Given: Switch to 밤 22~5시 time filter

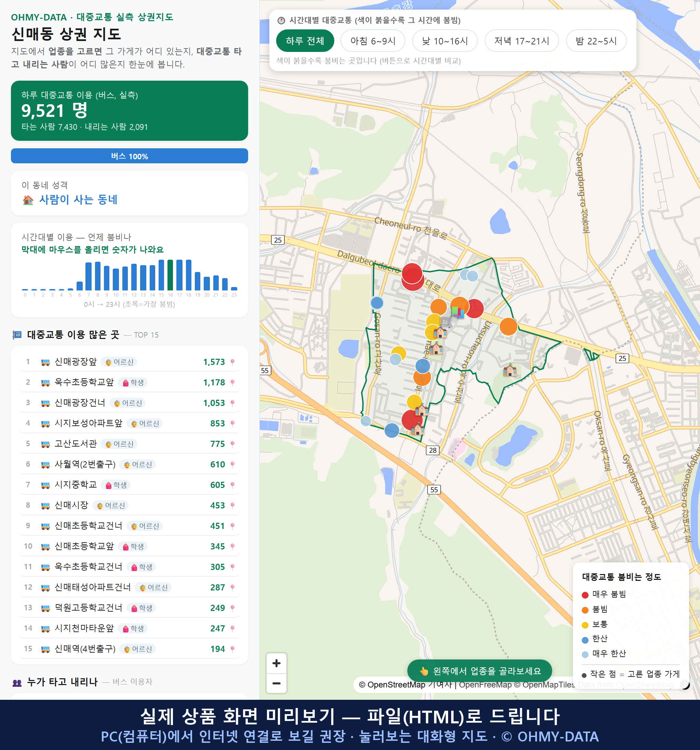Looking at the screenshot, I should click(x=596, y=41).
